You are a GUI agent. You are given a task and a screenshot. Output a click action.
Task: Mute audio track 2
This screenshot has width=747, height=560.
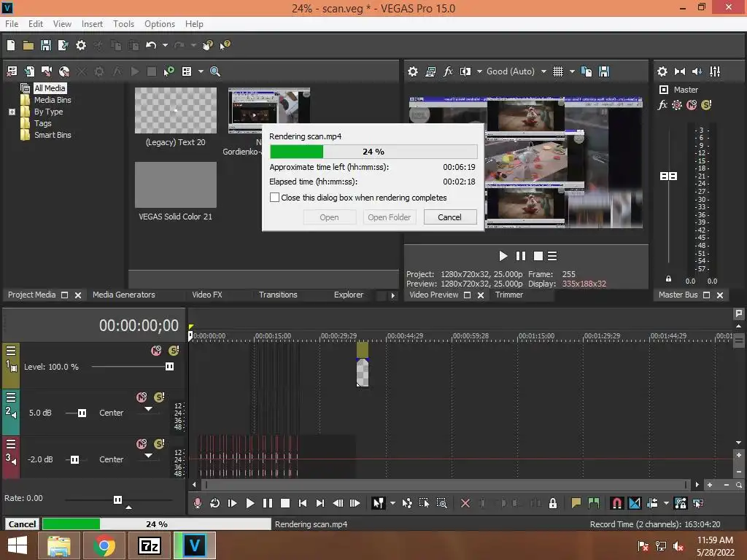pos(142,397)
